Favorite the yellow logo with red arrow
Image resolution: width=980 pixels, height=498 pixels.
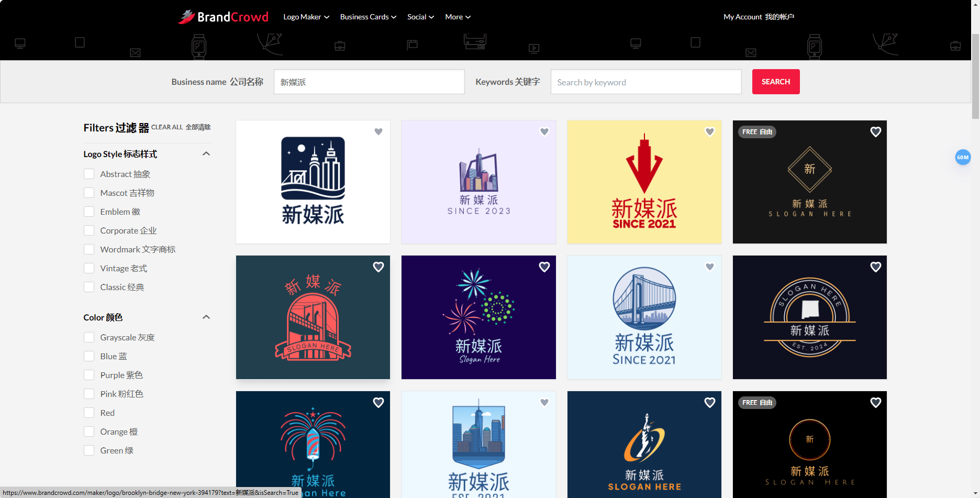[710, 131]
